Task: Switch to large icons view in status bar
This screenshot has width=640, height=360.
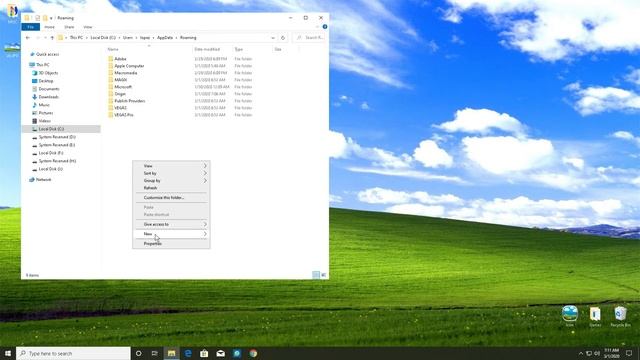Action: pyautogui.click(x=324, y=275)
